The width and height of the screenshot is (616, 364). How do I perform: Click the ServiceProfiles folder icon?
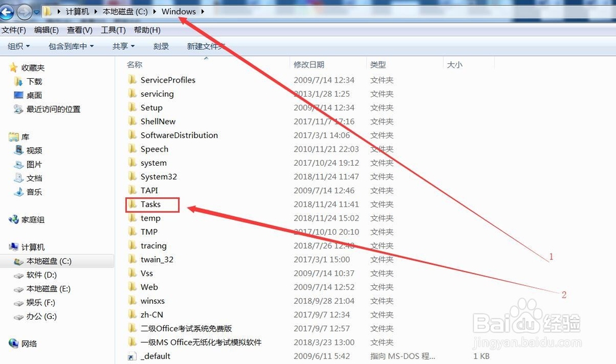pos(132,79)
